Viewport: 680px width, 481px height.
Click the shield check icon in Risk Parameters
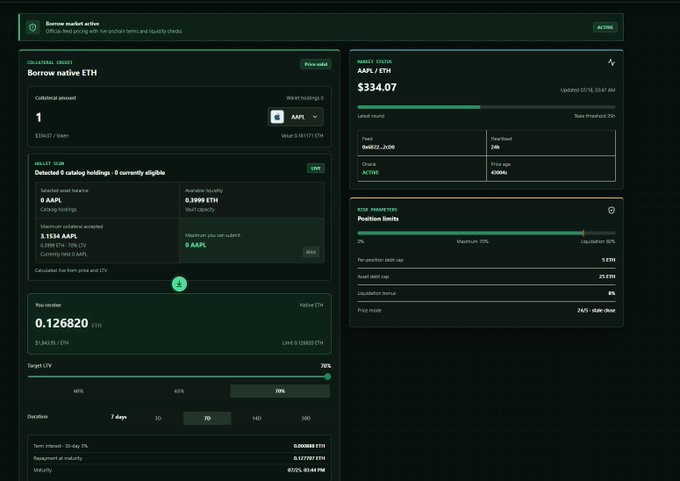pos(611,210)
